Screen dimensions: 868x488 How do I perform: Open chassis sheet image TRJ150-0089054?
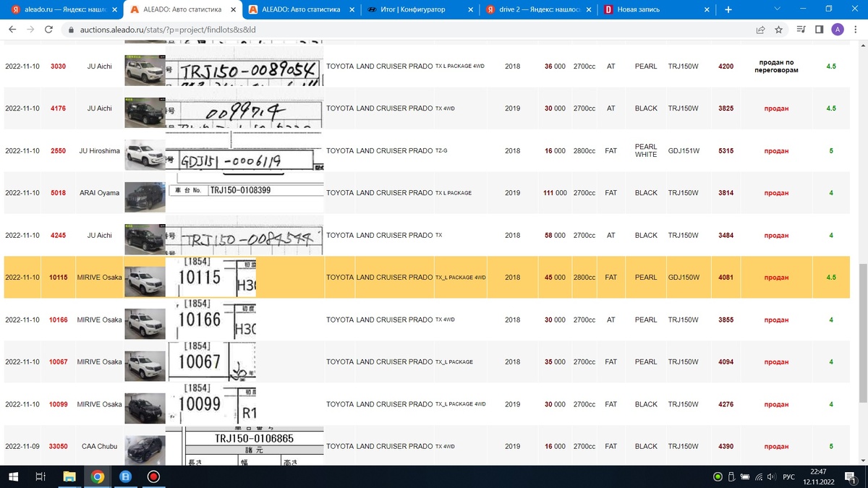[244, 67]
